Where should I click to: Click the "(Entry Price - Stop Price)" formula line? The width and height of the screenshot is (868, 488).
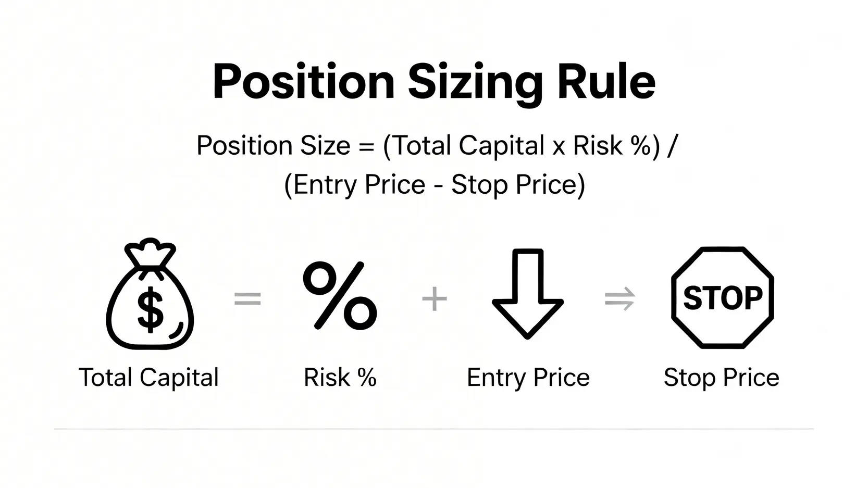435,184
